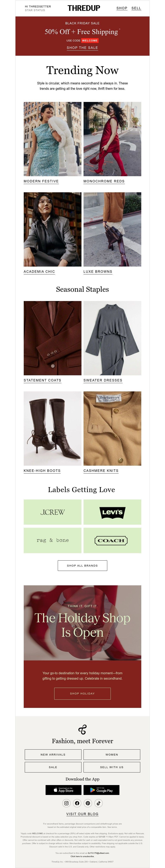
Task: Open the Pinterest social icon
Action: pyautogui.click(x=88, y=803)
